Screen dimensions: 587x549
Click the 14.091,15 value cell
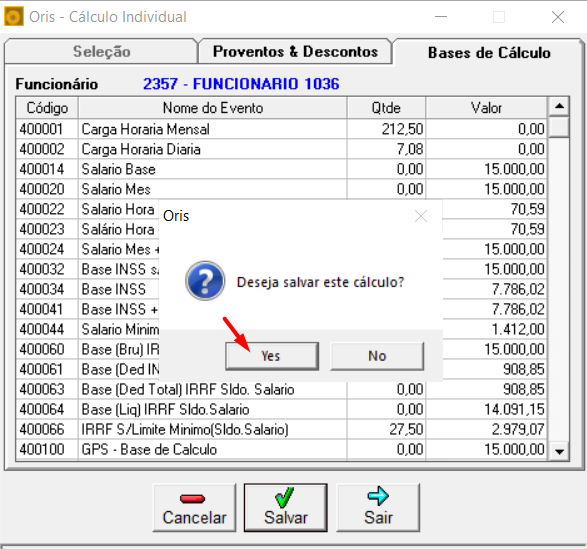486,409
